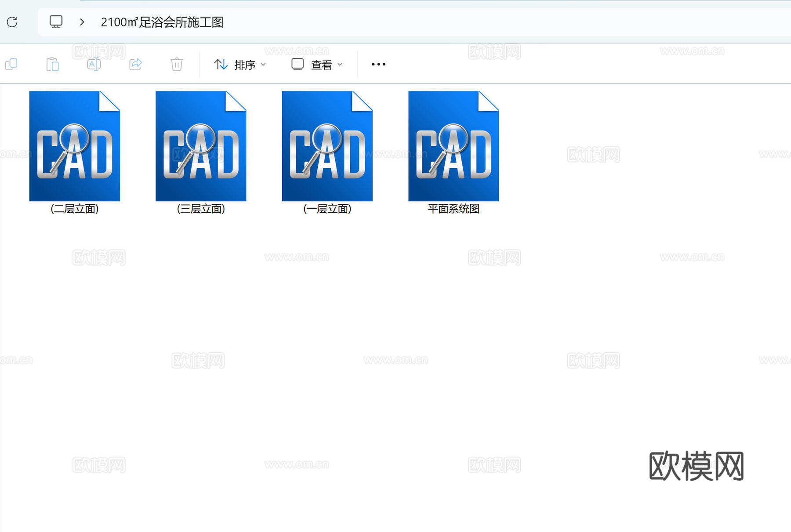Click the file name 平面系统图
The width and height of the screenshot is (791, 532).
click(454, 209)
